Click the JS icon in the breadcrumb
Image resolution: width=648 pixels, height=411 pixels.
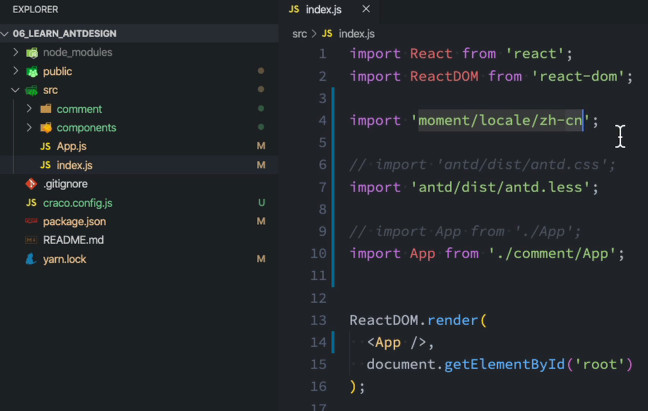click(x=327, y=33)
